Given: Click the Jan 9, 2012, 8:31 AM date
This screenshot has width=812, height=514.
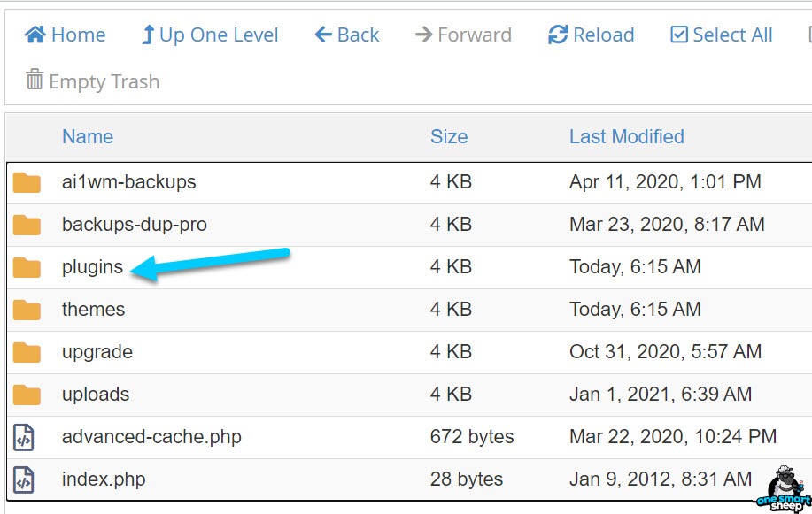Looking at the screenshot, I should pos(661,479).
